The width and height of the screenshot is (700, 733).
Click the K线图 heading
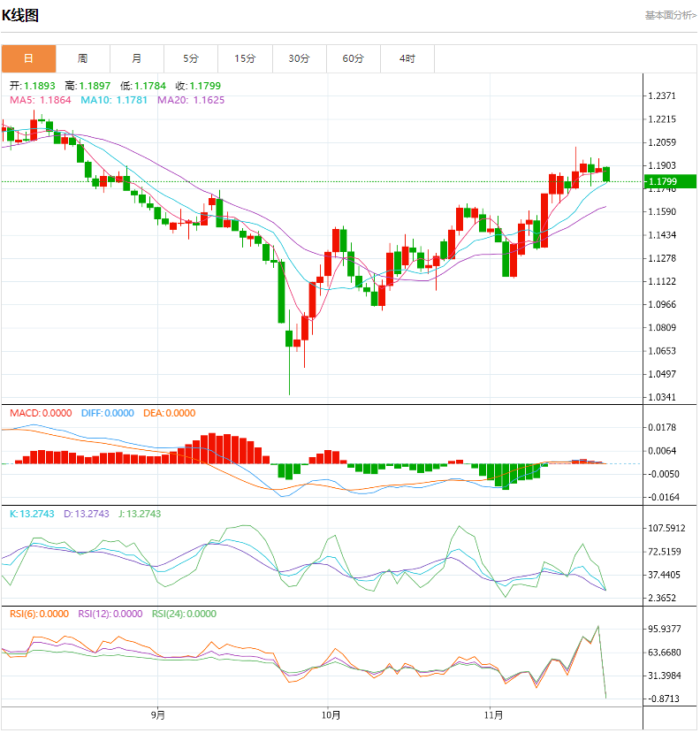[x=20, y=15]
